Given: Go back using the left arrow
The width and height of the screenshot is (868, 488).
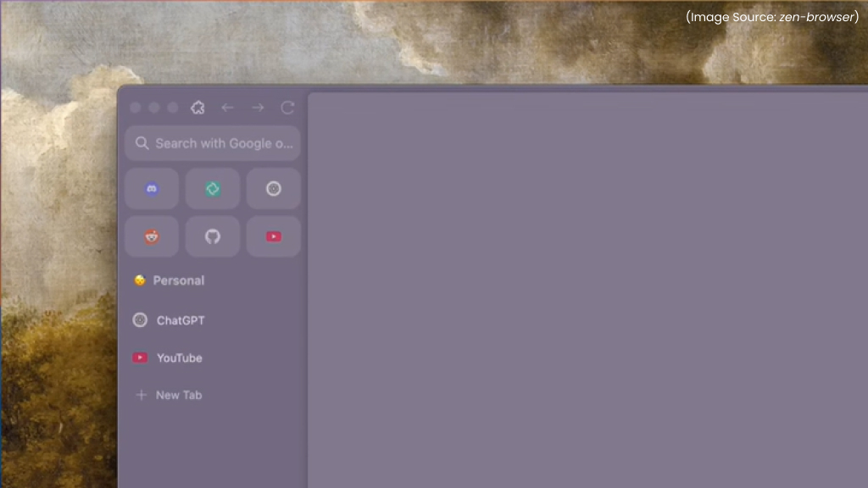Looking at the screenshot, I should click(x=227, y=108).
